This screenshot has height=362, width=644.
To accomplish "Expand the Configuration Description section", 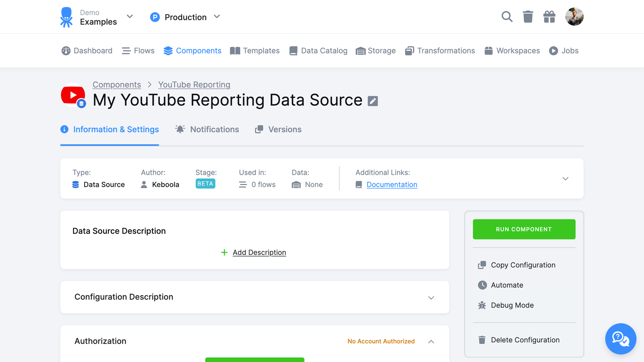I will [431, 298].
